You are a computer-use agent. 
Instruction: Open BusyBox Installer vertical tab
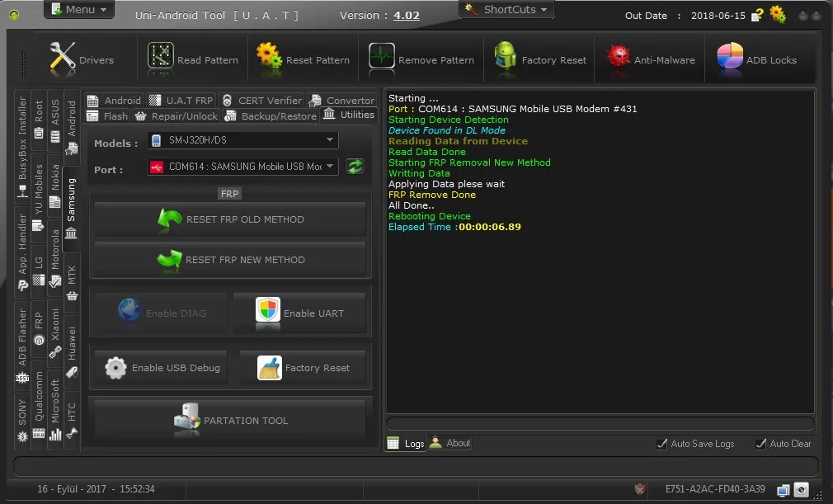[22, 147]
